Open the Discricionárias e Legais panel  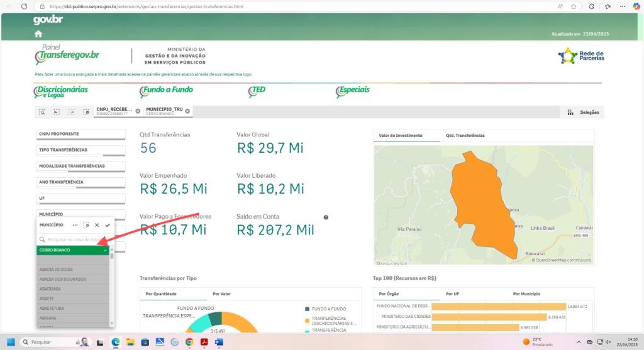pos(61,92)
